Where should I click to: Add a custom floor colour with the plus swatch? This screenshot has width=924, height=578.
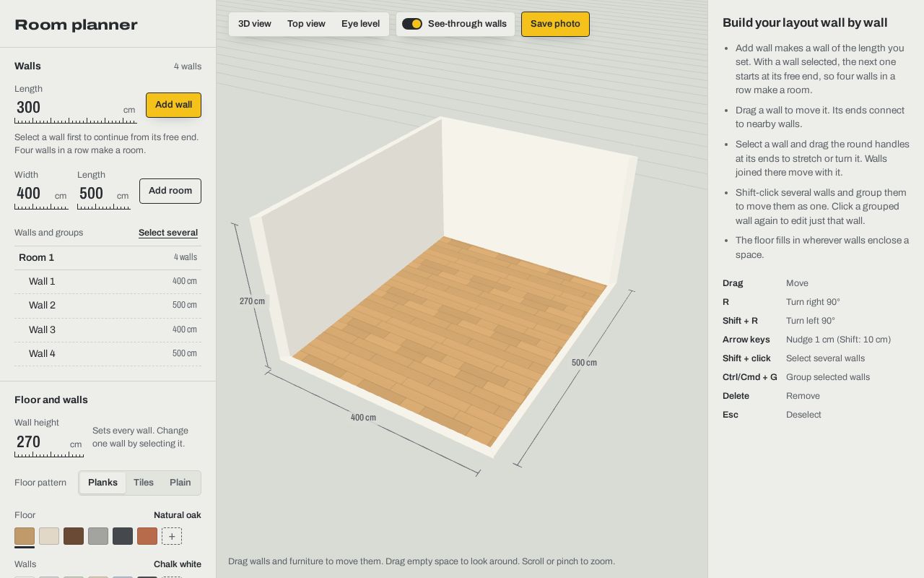pos(172,536)
